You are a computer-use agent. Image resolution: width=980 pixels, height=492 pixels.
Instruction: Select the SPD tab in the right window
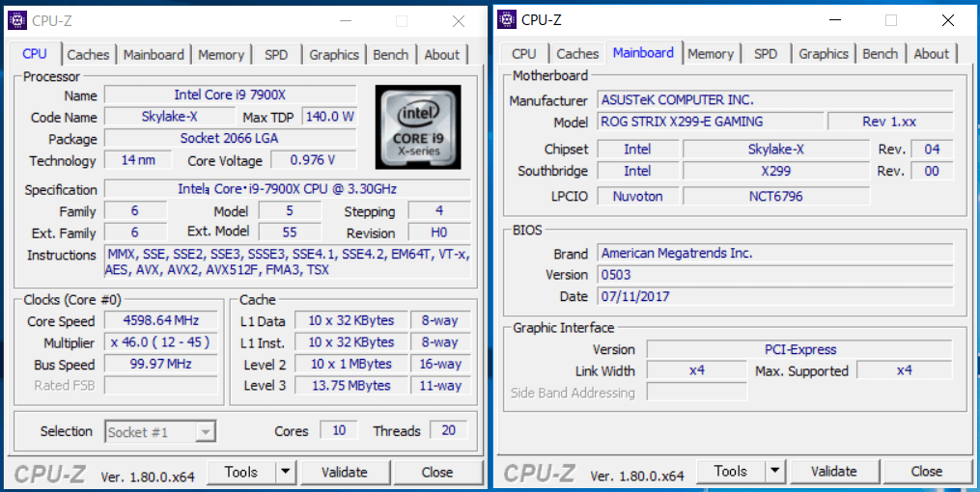(x=766, y=54)
